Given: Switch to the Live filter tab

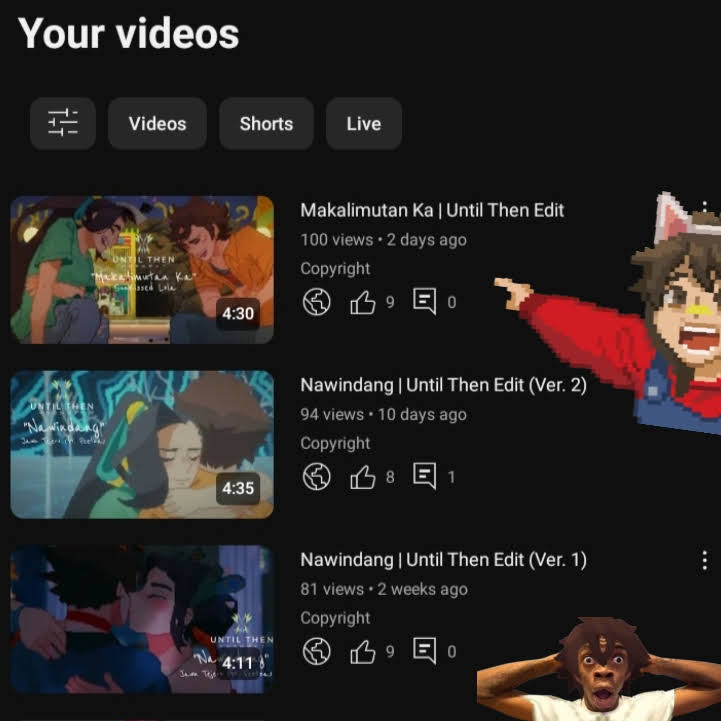Looking at the screenshot, I should point(363,124).
